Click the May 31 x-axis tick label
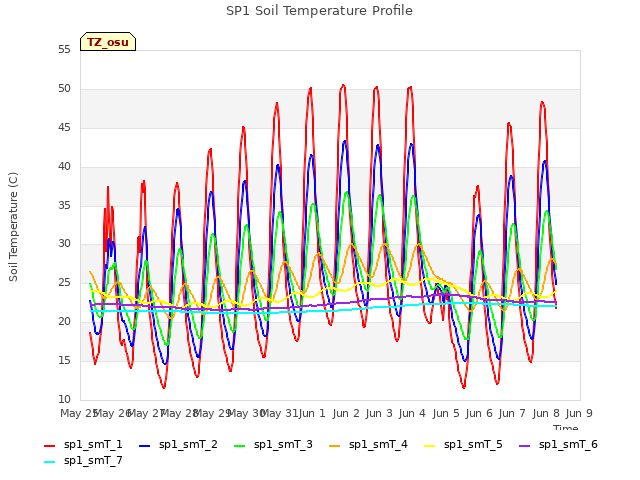Screen dimensions: 640x480 279,413
